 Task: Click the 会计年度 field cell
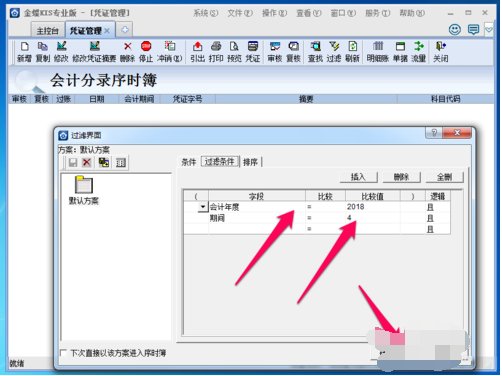pyautogui.click(x=257, y=207)
